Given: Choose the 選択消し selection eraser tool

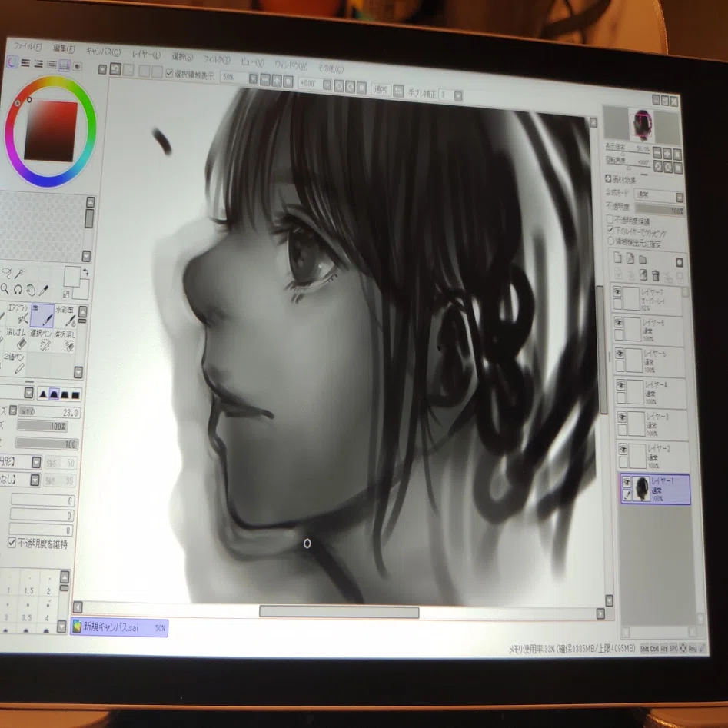Looking at the screenshot, I should pos(65,341).
